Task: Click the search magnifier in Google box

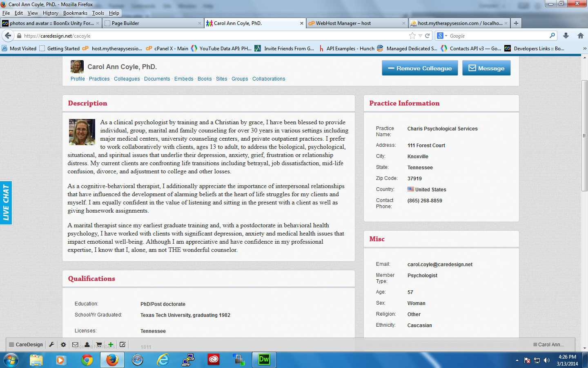Action: click(x=552, y=36)
